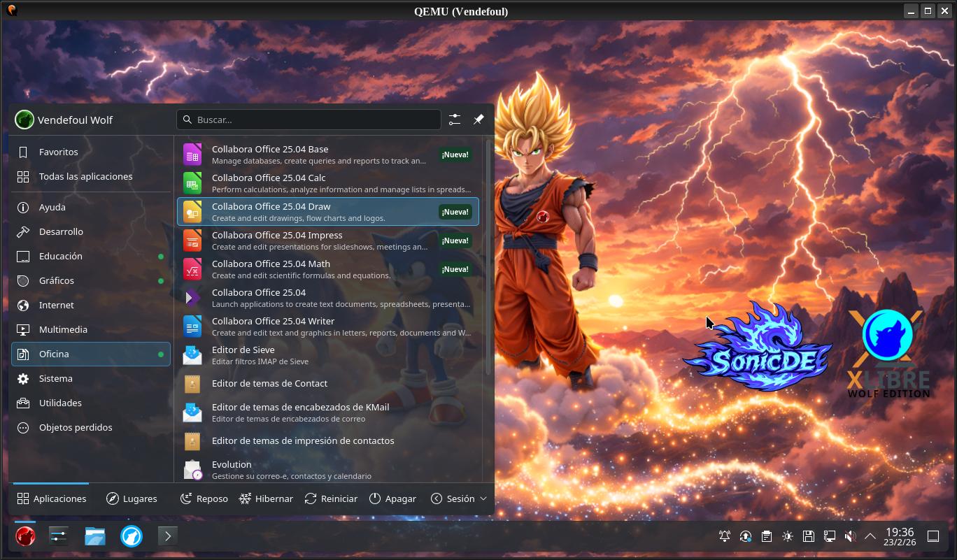957x560 pixels.
Task: Launch Collabora Office Writer icon
Action: point(192,326)
